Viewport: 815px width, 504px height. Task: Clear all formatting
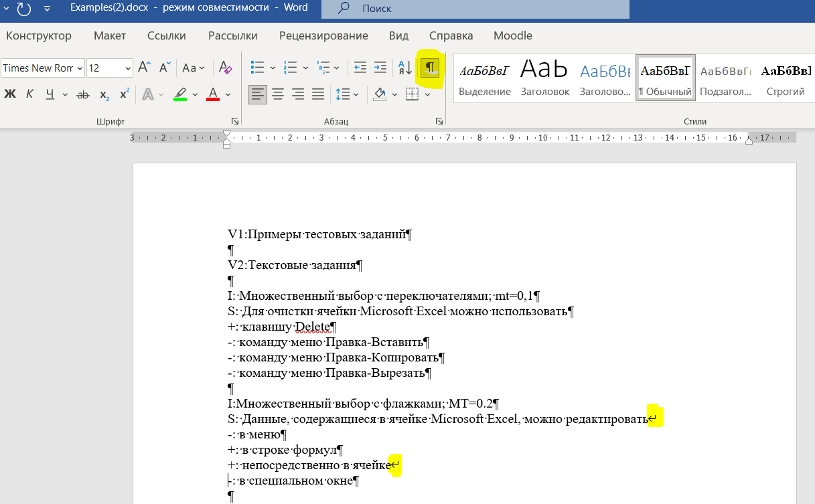pos(226,68)
